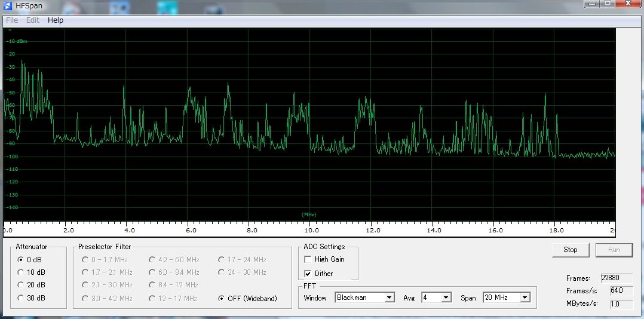The width and height of the screenshot is (644, 319).
Task: Open the File menu
Action: click(12, 20)
